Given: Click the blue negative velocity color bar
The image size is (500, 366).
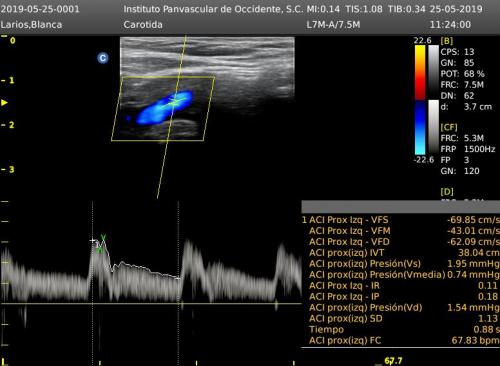Looking at the screenshot, I should pyautogui.click(x=420, y=127).
